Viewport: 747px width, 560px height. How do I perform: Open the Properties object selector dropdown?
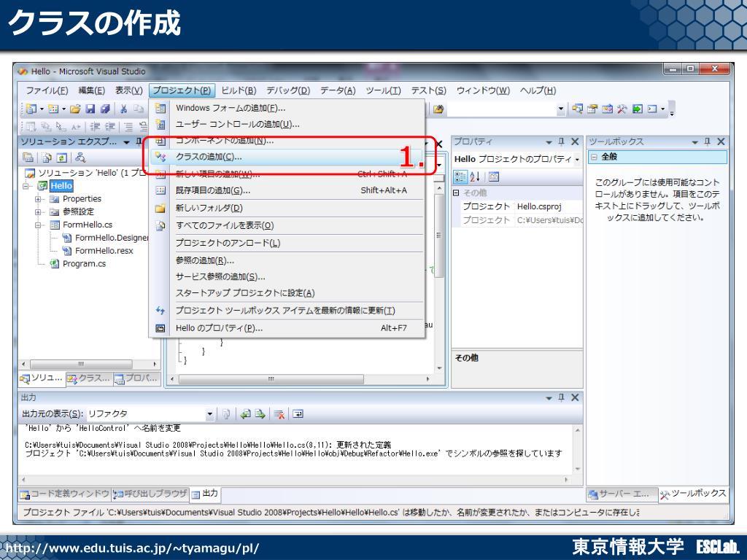(x=578, y=160)
